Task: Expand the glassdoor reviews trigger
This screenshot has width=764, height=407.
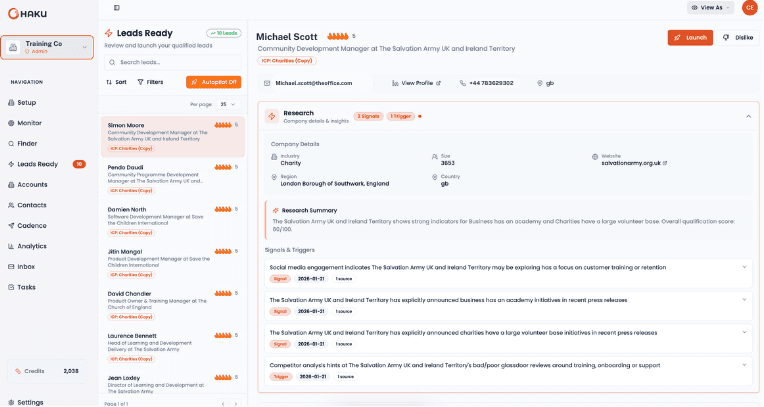Action: point(744,365)
